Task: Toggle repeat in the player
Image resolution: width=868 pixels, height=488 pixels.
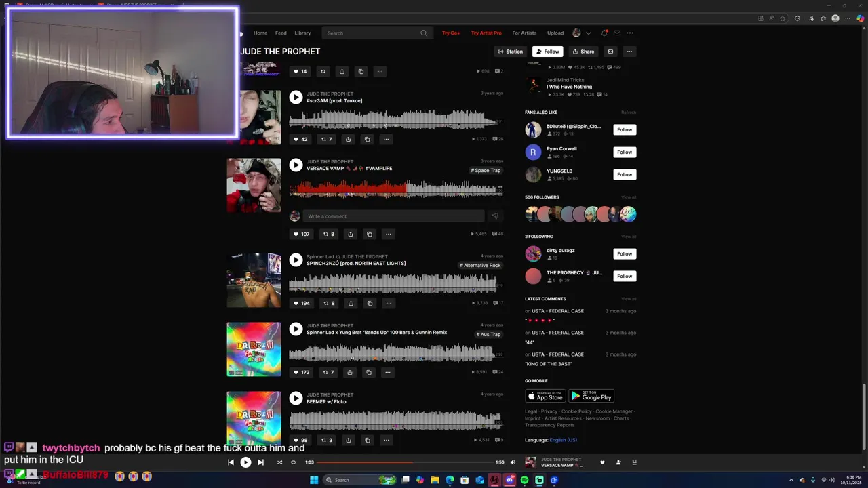Action: coord(293,462)
